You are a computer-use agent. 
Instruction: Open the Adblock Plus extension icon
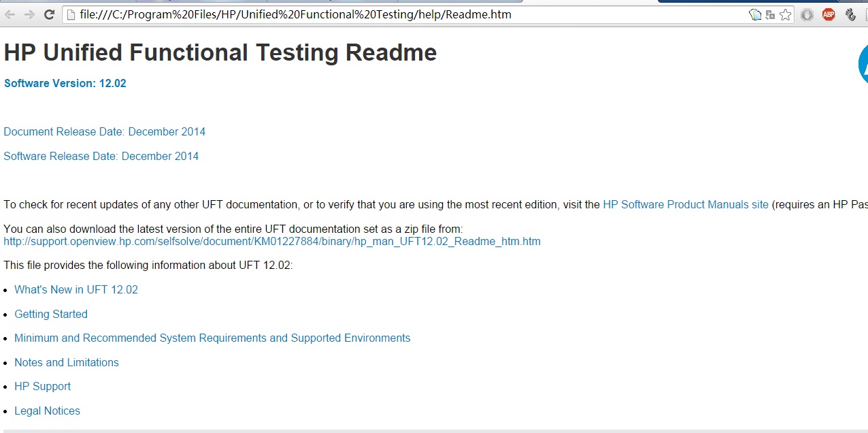point(829,14)
